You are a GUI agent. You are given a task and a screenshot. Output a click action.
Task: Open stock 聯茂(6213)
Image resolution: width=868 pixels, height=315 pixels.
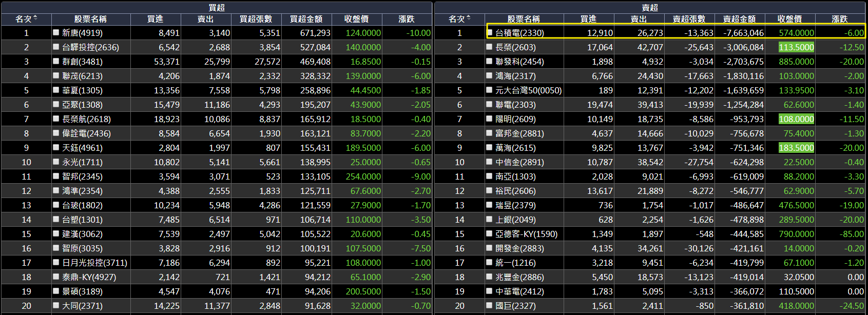pos(82,76)
